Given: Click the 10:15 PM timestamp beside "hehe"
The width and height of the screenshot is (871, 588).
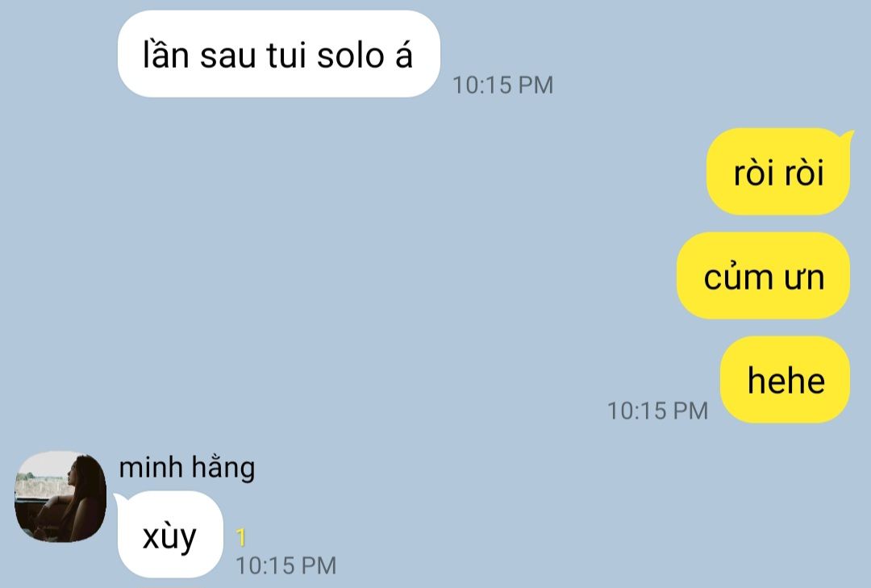Looking at the screenshot, I should click(x=658, y=411).
